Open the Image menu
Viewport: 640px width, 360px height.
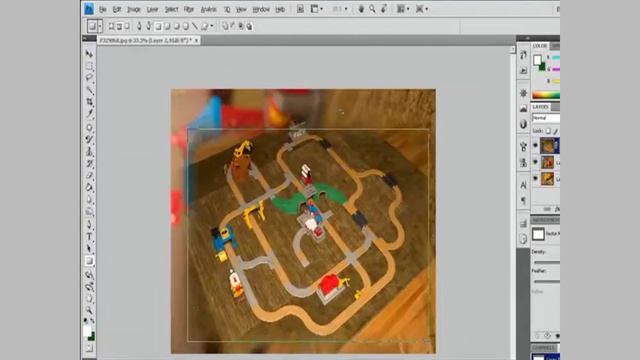133,9
